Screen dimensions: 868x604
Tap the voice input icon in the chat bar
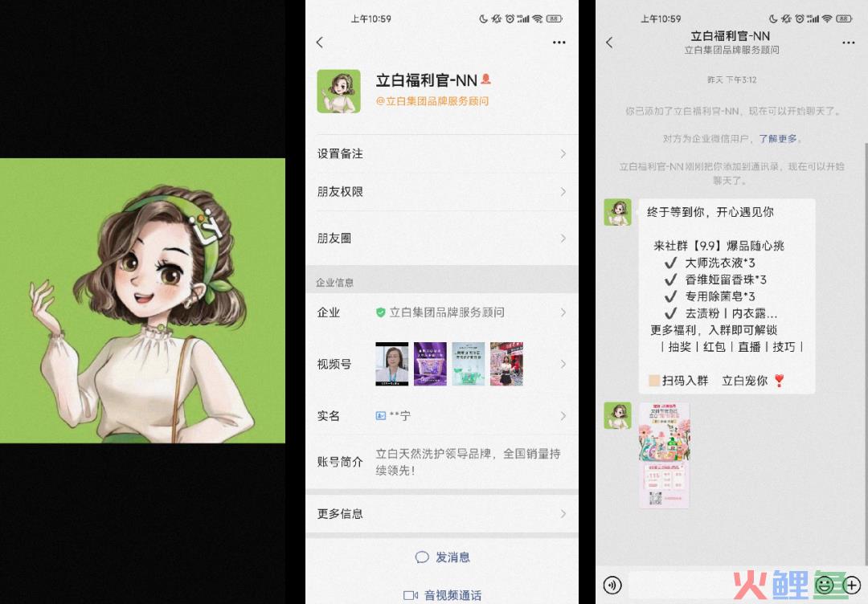click(x=612, y=585)
